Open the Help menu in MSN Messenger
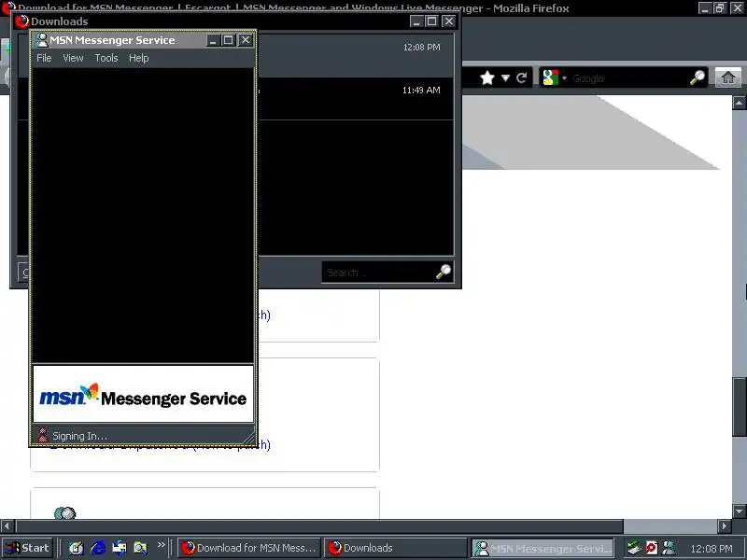This screenshot has width=747, height=560. [x=138, y=58]
